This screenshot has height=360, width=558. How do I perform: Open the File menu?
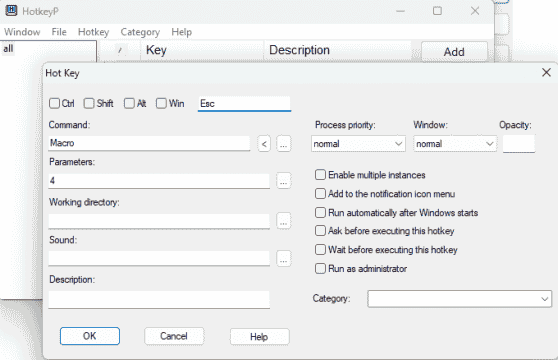coord(59,32)
